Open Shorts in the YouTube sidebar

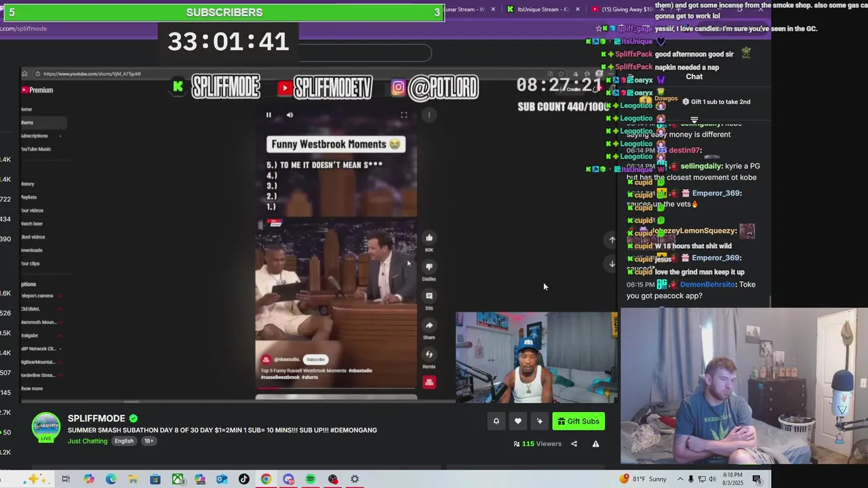[43, 123]
